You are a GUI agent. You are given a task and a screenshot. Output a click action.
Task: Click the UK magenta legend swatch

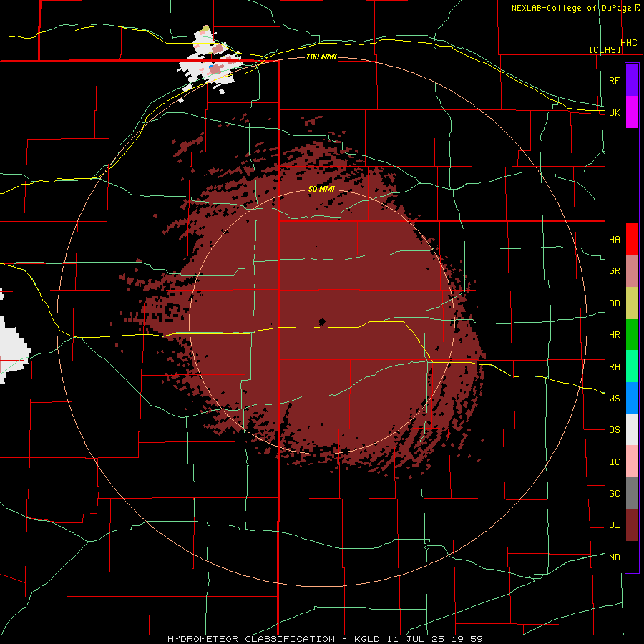coord(632,112)
